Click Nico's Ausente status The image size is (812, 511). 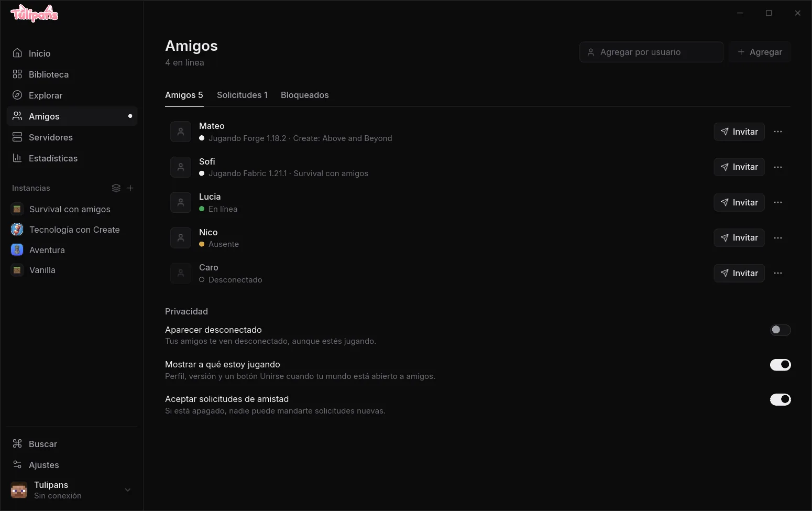click(x=224, y=244)
